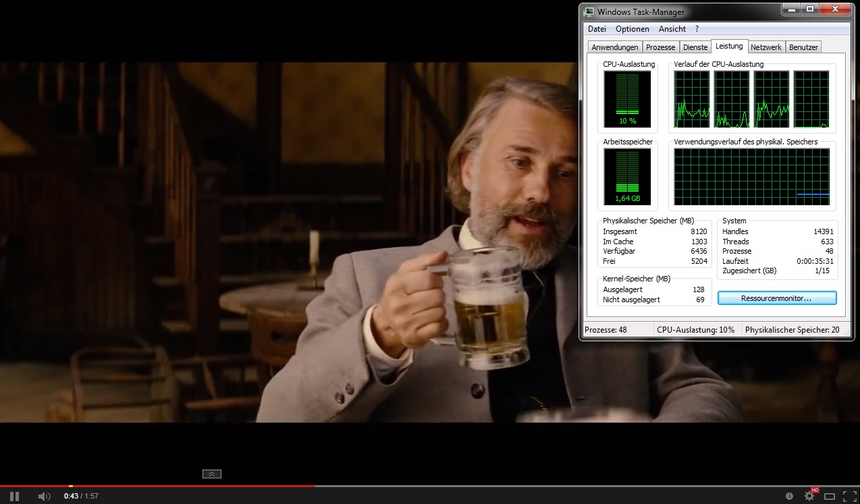This screenshot has height=504, width=860.
Task: Switch to the Benutzer tab
Action: (x=803, y=47)
